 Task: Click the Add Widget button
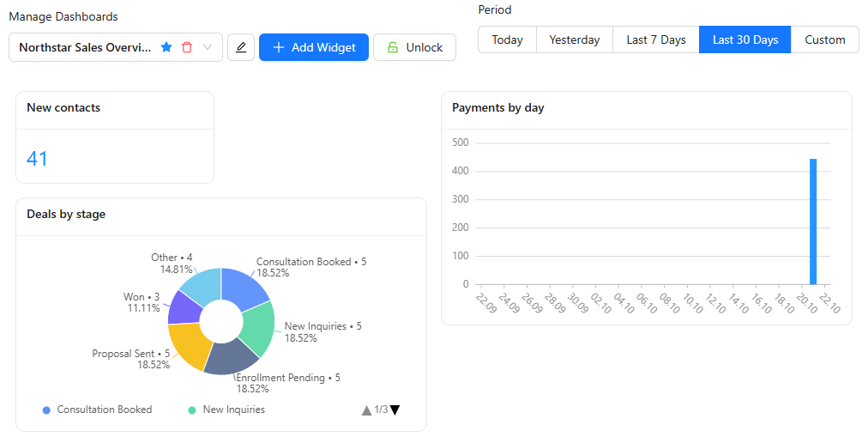pyautogui.click(x=314, y=47)
